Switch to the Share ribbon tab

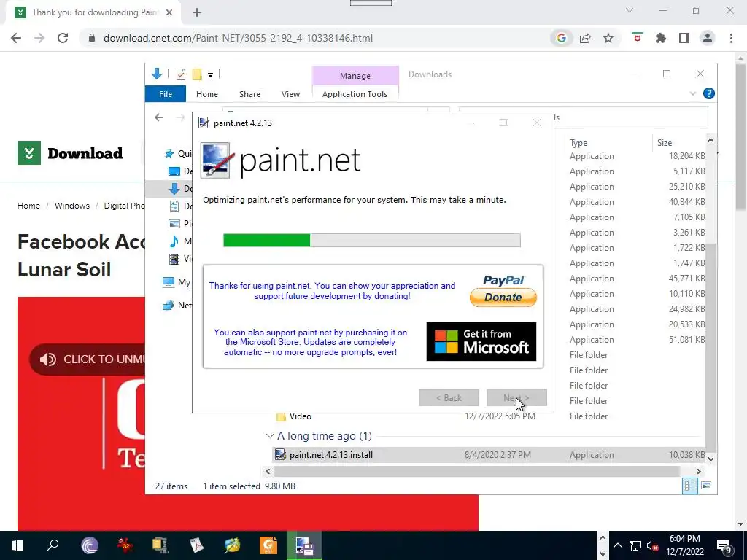click(x=249, y=94)
